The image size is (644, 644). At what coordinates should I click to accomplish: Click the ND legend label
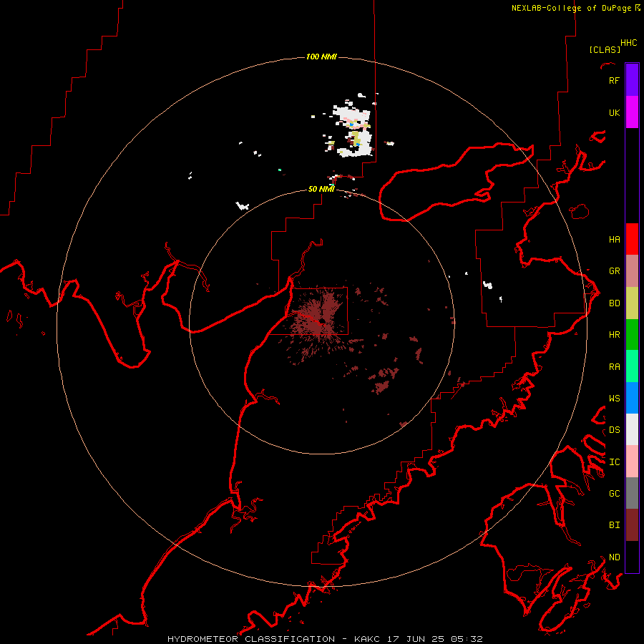(x=614, y=557)
